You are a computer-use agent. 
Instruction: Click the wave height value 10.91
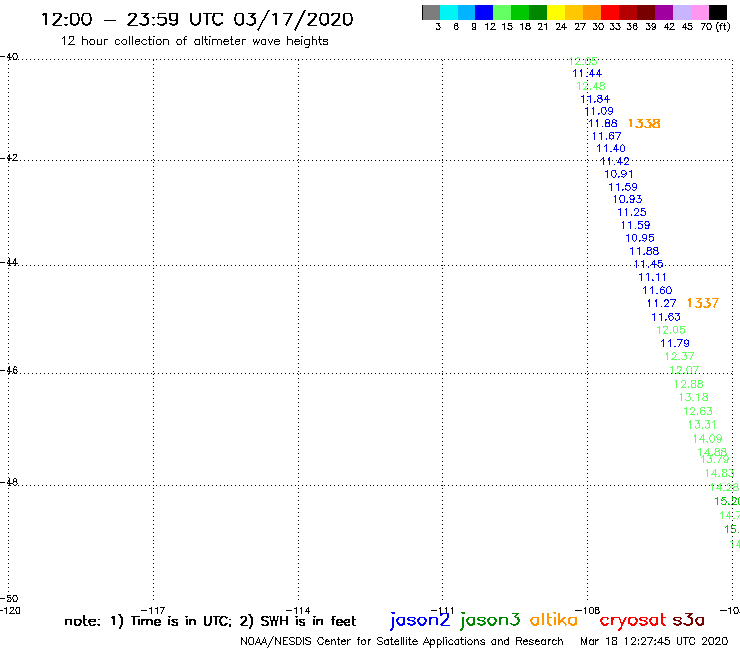(x=619, y=174)
